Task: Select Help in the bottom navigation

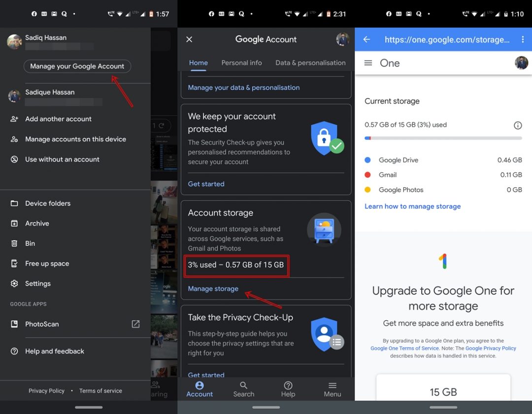Action: point(288,389)
